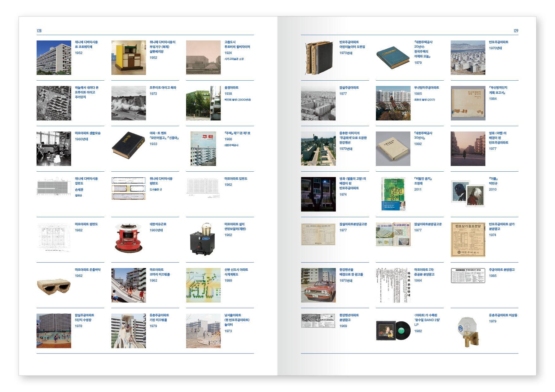The height and width of the screenshot is (392, 555).
Task: Select the Pruitt-Igoe demolition 1972 photo
Action: 128,103
